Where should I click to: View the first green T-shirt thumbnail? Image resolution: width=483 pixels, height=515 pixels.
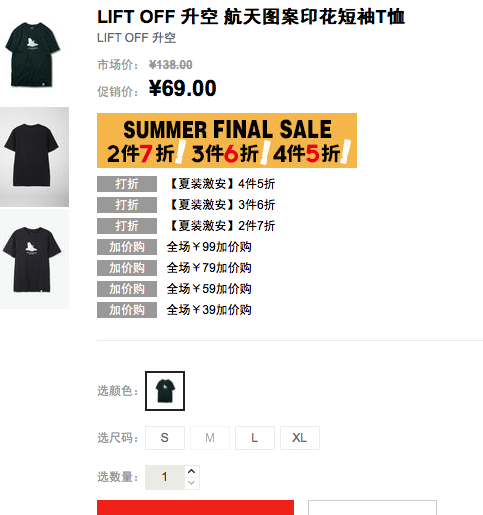click(34, 55)
